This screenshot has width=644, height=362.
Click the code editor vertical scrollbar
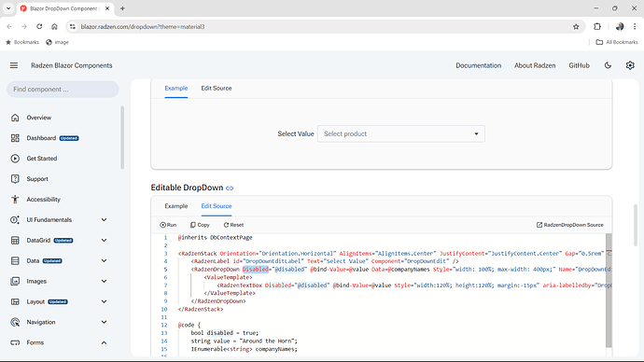coord(609,290)
